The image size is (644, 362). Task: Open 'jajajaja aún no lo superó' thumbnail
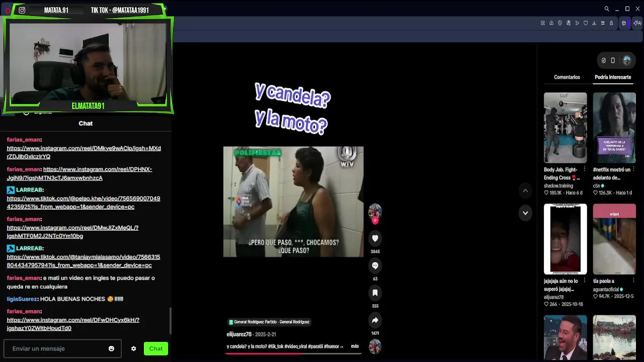pos(565,239)
